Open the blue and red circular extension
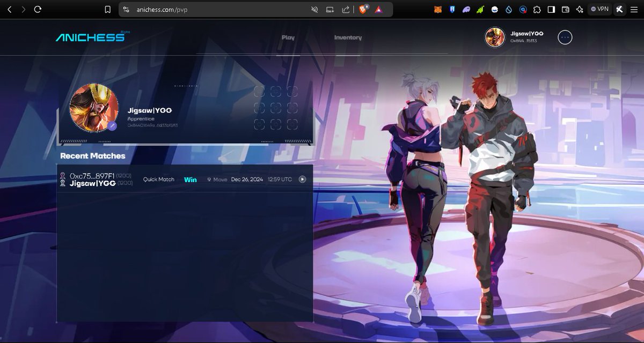The image size is (644, 343). (x=523, y=10)
